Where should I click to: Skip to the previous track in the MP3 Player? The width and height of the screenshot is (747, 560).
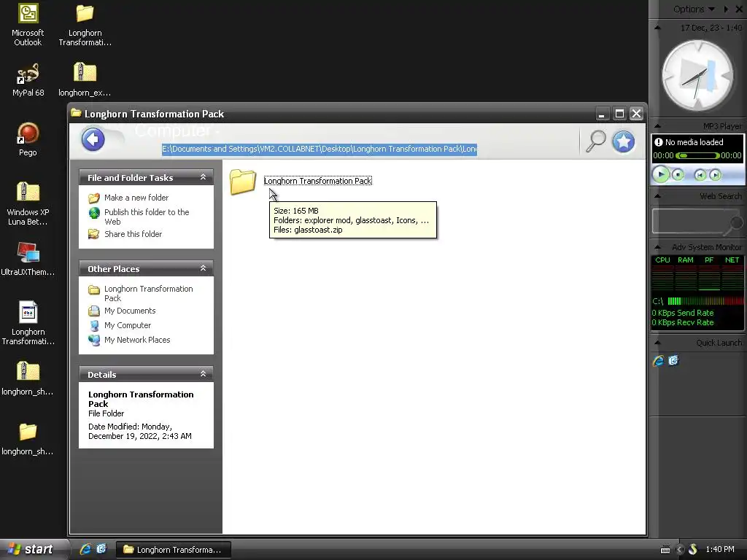700,175
